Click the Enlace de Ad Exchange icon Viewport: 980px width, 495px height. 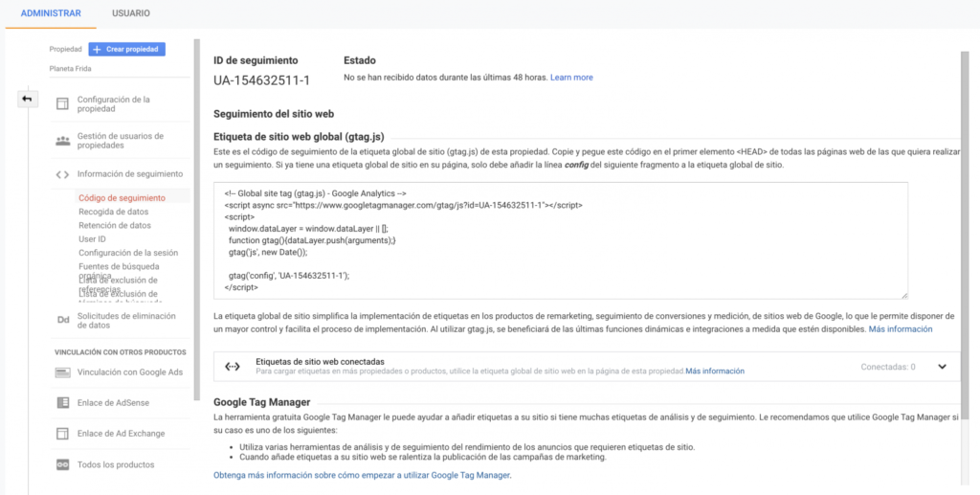(62, 434)
